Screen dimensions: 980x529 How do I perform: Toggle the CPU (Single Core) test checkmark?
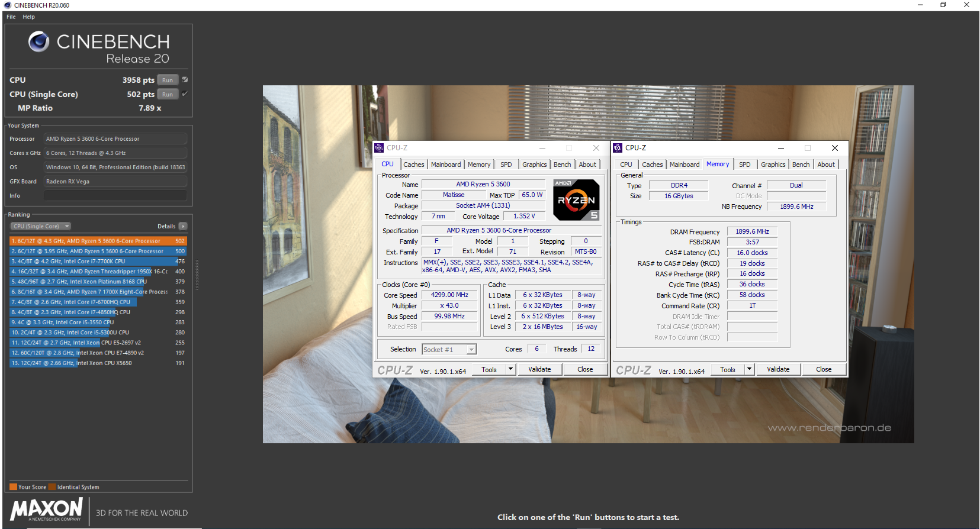click(x=185, y=94)
